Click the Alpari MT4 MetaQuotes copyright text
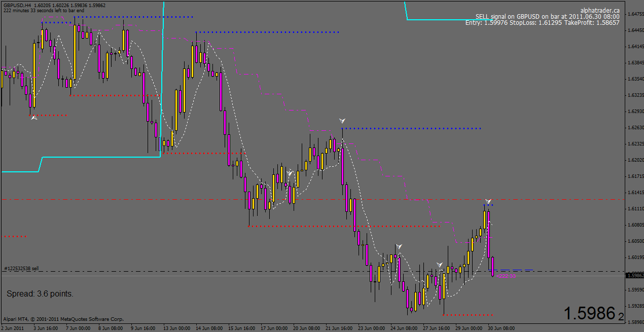The width and height of the screenshot is (644, 332). [63, 319]
